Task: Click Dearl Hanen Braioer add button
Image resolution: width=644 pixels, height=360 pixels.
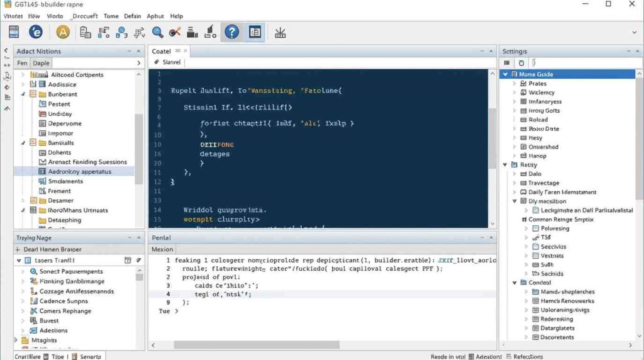Action: (x=18, y=249)
